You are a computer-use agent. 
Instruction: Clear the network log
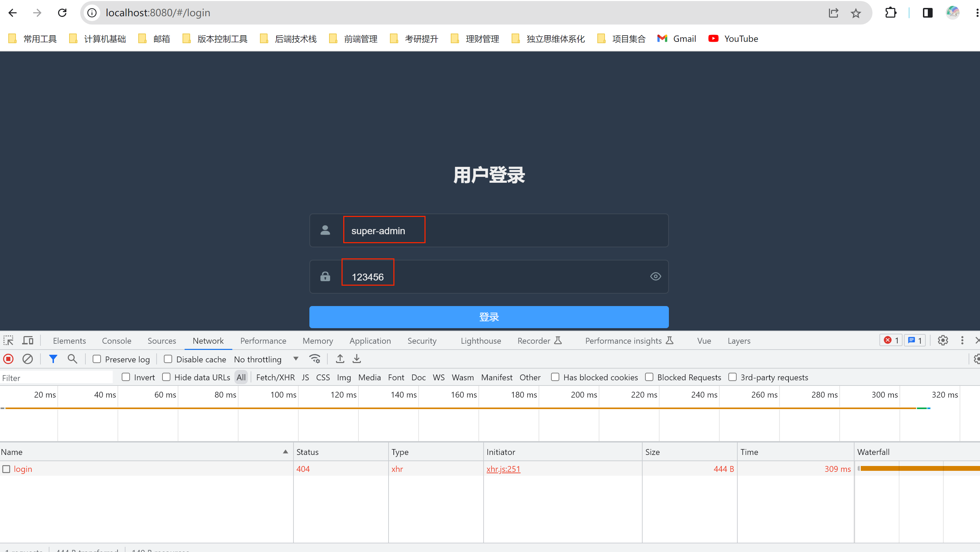click(x=27, y=359)
